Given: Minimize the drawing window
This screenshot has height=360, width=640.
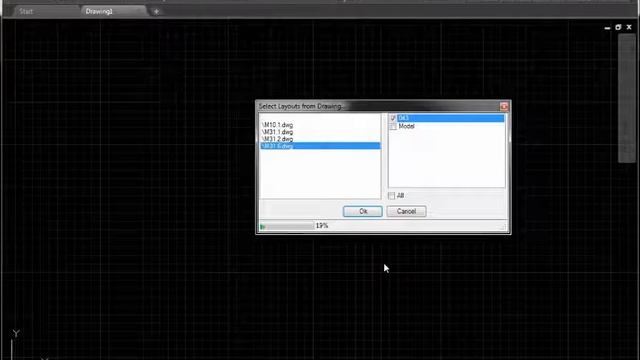Looking at the screenshot, I should tap(607, 27).
